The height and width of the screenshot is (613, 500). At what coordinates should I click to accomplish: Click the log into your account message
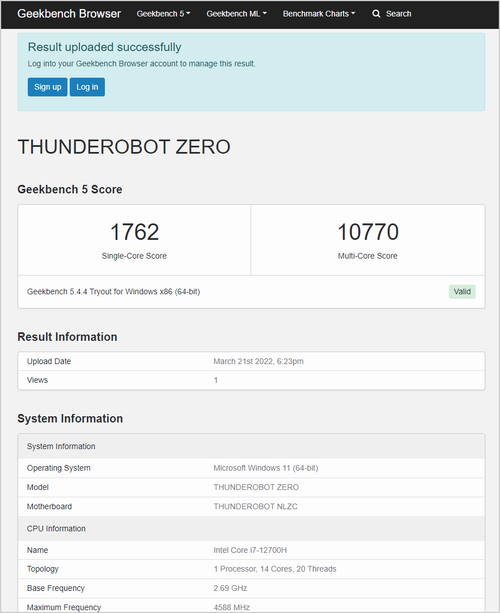pos(142,64)
